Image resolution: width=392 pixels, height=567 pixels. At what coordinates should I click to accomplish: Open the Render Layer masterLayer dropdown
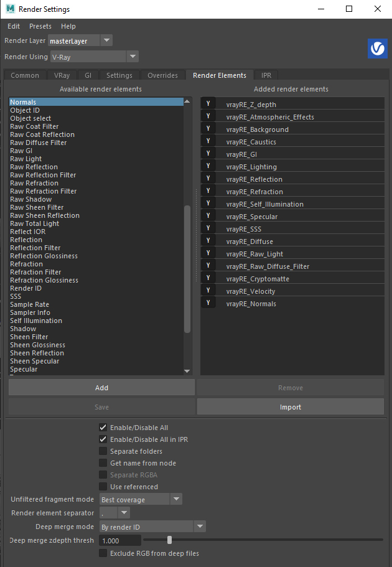pyautogui.click(x=80, y=40)
